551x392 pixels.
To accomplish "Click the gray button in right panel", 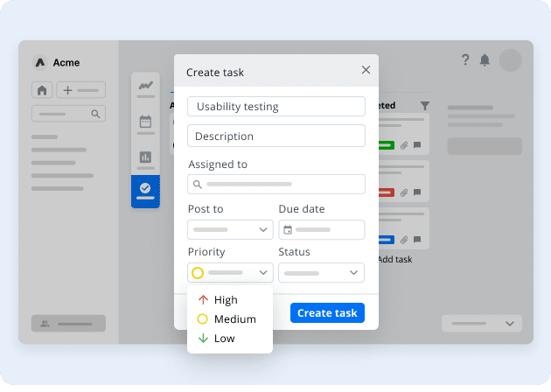I will point(485,146).
